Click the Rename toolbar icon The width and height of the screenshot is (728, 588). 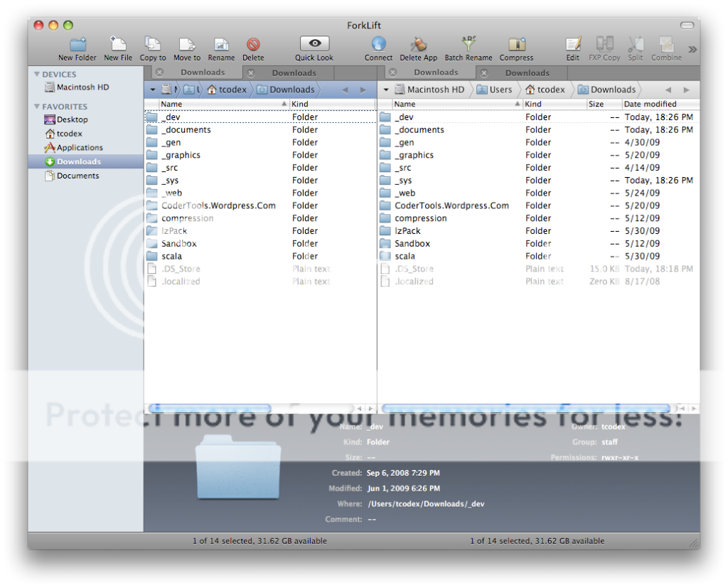pos(221,44)
